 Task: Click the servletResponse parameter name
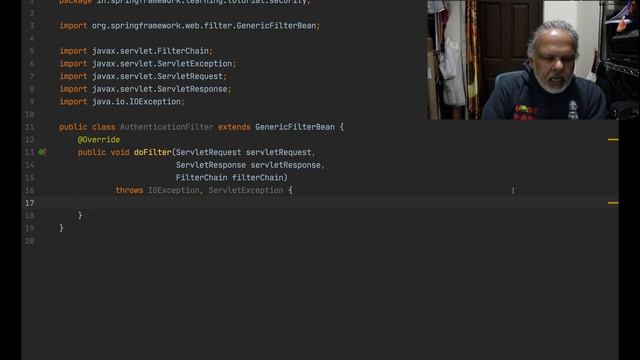coord(285,165)
